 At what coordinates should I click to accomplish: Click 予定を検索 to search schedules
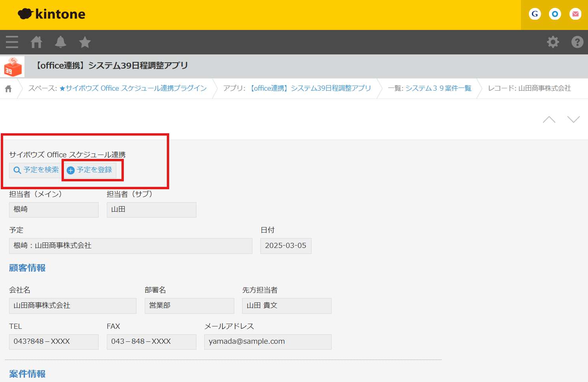click(35, 170)
